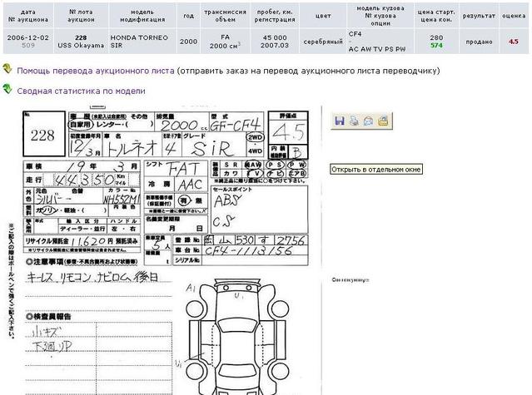Click the red rating 4.5 cell
The image size is (532, 395).
tap(514, 42)
